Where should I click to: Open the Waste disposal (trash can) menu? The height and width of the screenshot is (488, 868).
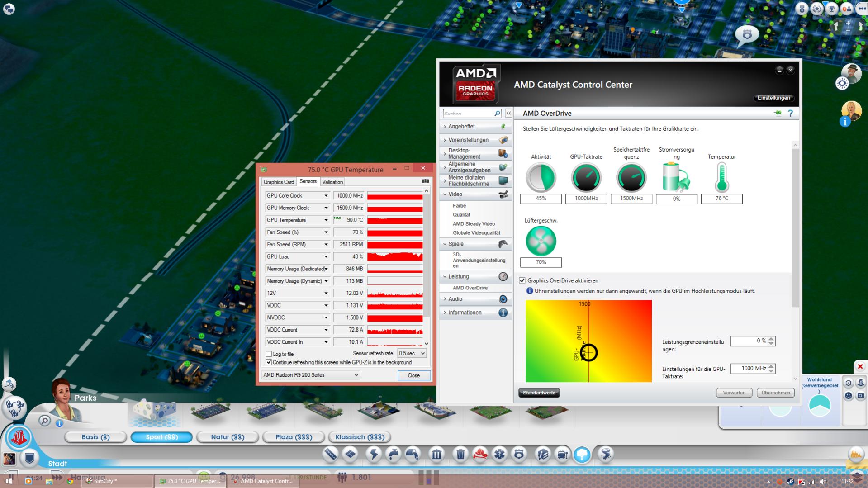click(460, 454)
